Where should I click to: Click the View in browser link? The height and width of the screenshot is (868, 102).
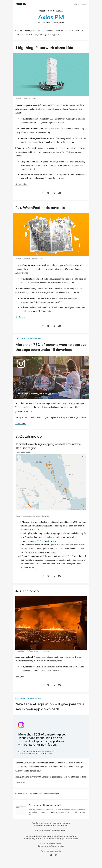[x=80, y=4]
